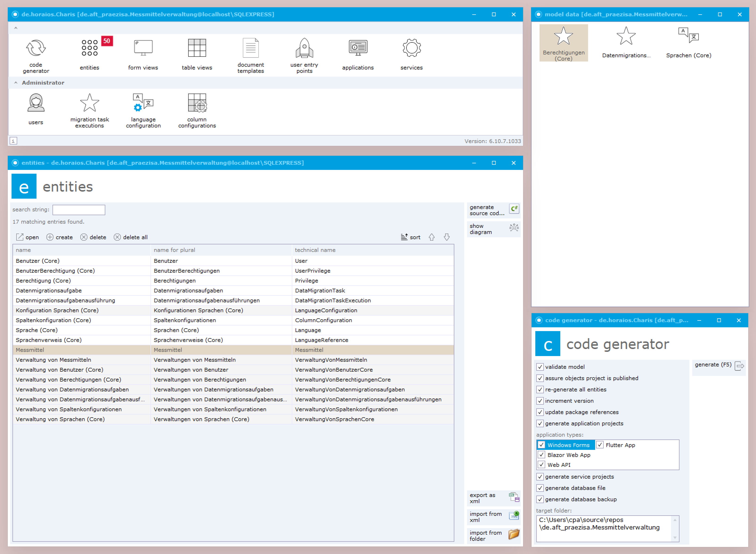Image resolution: width=756 pixels, height=554 pixels.
Task: Click export as xml button
Action: (x=494, y=498)
